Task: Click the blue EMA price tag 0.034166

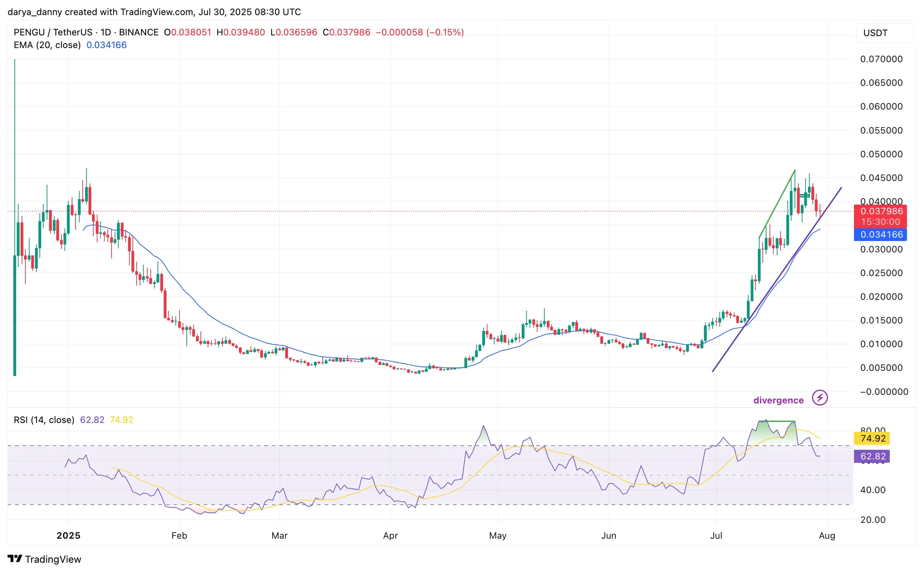Action: click(880, 234)
